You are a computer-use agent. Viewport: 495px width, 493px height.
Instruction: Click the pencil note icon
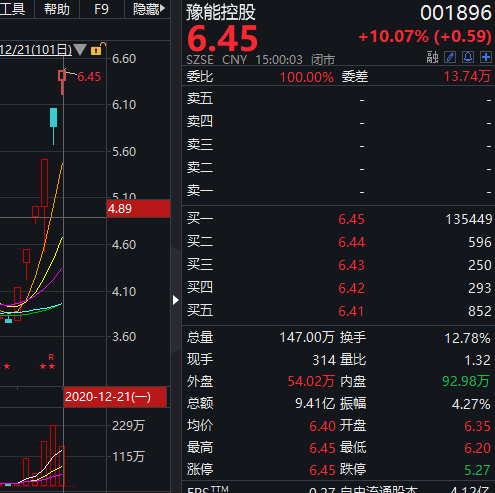(450, 57)
